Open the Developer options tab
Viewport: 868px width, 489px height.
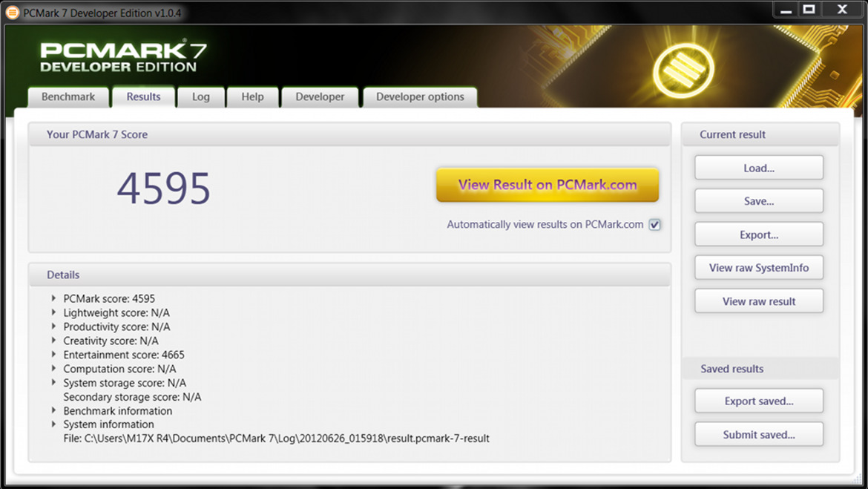[x=420, y=97]
